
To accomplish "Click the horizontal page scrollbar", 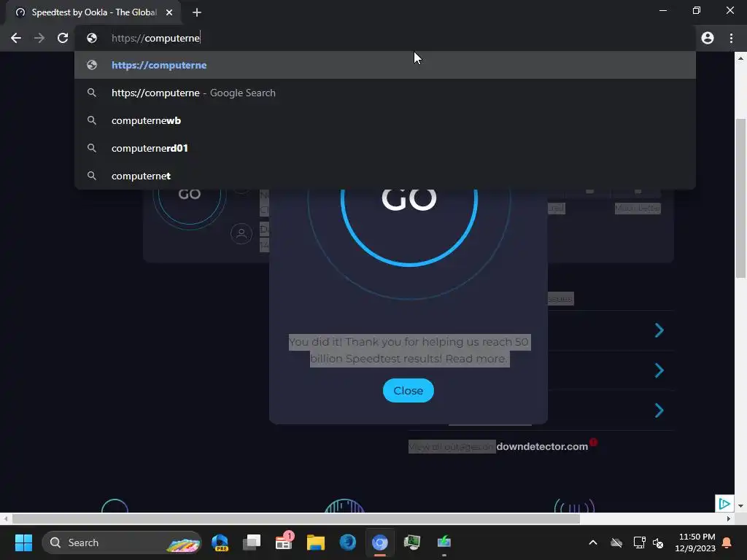I will click(296, 518).
